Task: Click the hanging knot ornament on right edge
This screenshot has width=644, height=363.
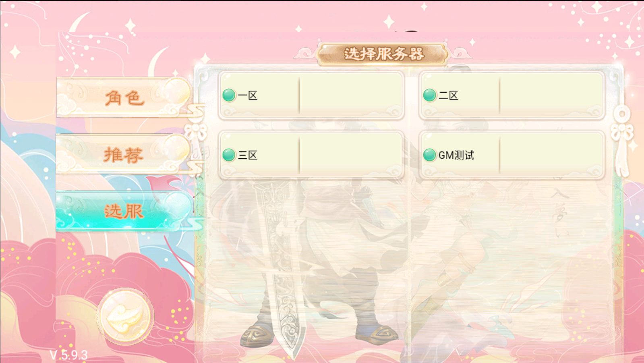Action: tap(622, 139)
